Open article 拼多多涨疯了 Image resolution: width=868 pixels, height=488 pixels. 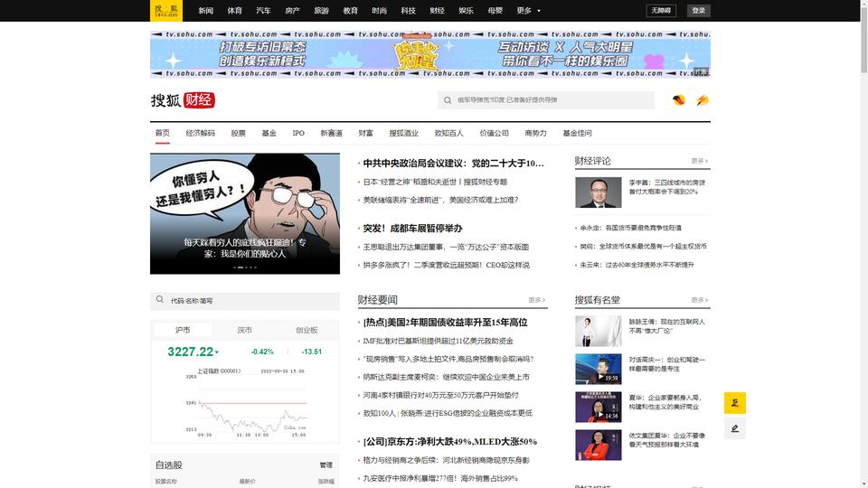[446, 265]
